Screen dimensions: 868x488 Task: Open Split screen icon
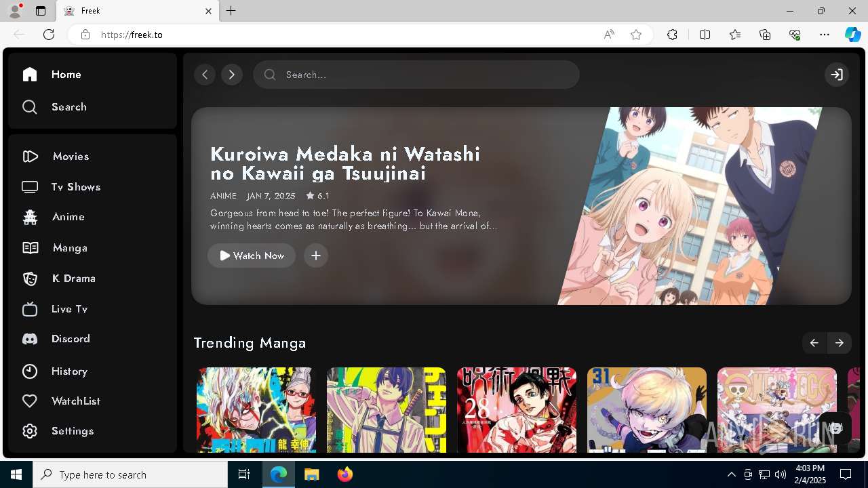(x=705, y=35)
